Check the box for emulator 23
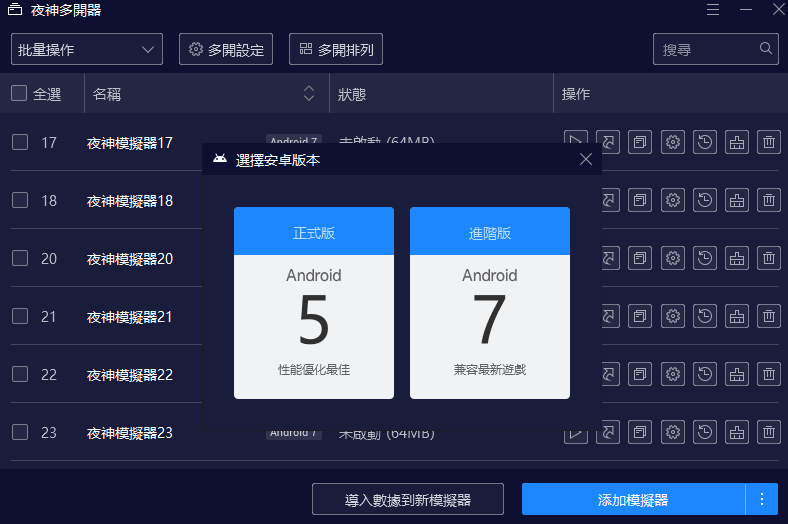Viewport: 788px width, 524px height. click(20, 432)
